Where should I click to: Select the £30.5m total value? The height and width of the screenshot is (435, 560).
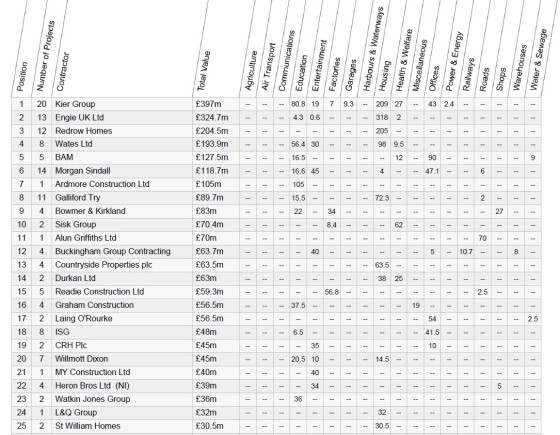(x=210, y=426)
